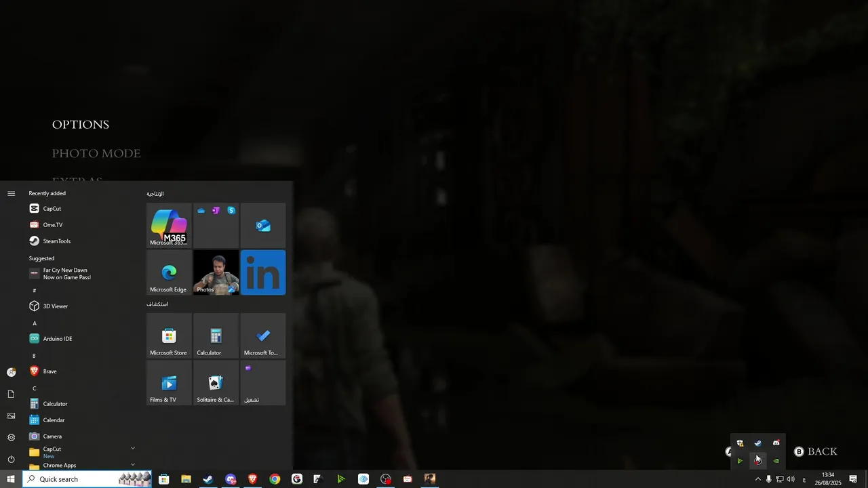Image resolution: width=868 pixels, height=488 pixels.
Task: Expand the Chrome Apps folder chevron
Action: click(133, 464)
